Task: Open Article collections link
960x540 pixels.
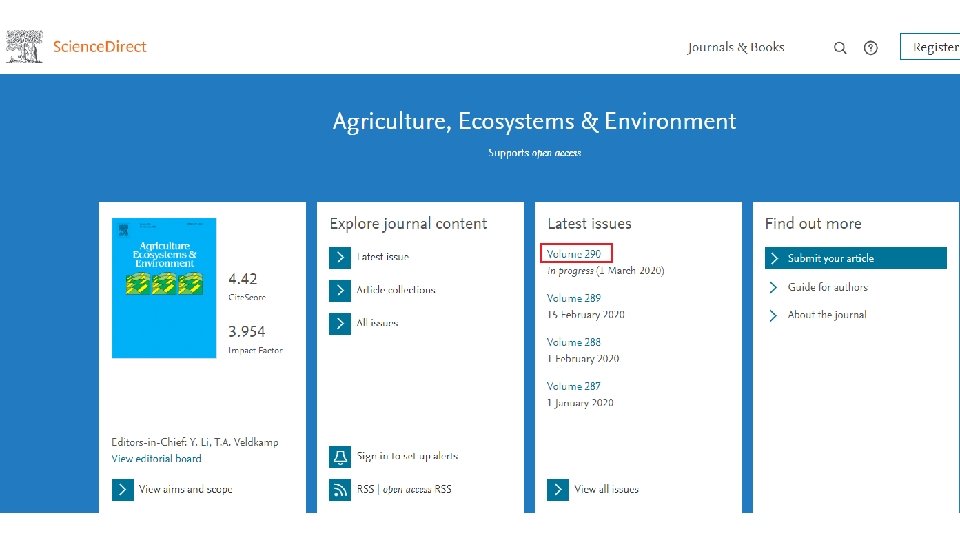Action: tap(396, 290)
